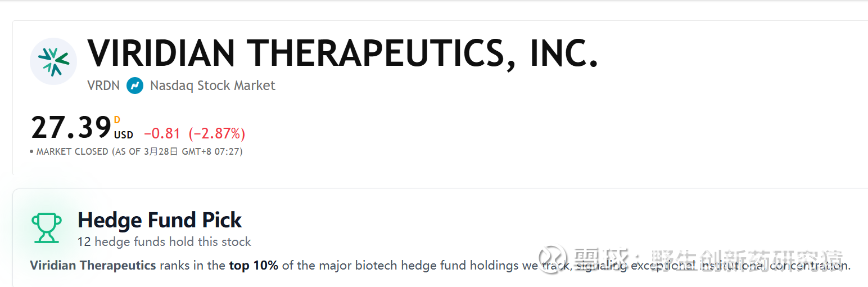868x287 pixels.
Task: Click the bold "top 10%" text
Action: (x=254, y=266)
